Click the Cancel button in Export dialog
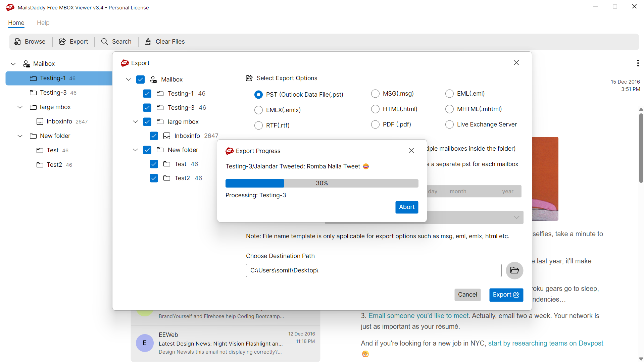The height and width of the screenshot is (362, 644). coord(467,295)
